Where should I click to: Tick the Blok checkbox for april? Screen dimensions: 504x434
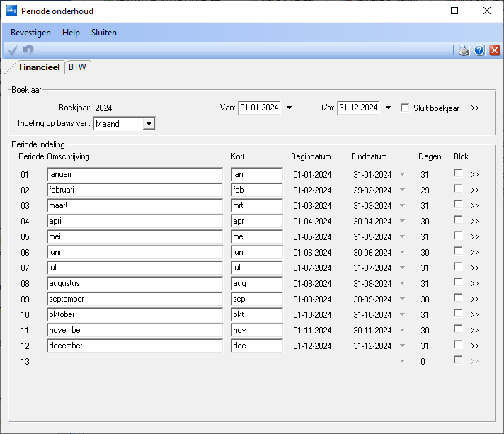point(458,220)
